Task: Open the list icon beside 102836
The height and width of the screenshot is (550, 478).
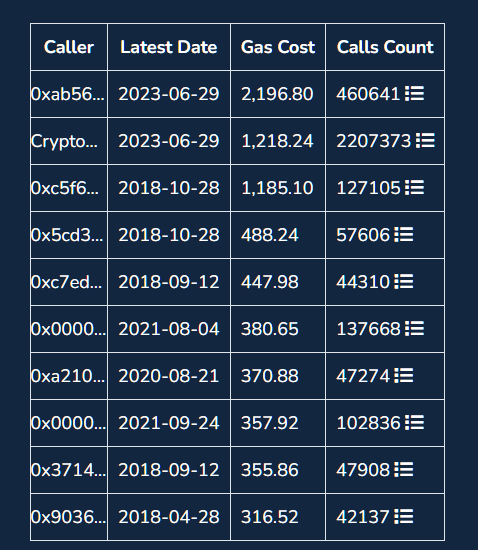Action: coord(415,423)
